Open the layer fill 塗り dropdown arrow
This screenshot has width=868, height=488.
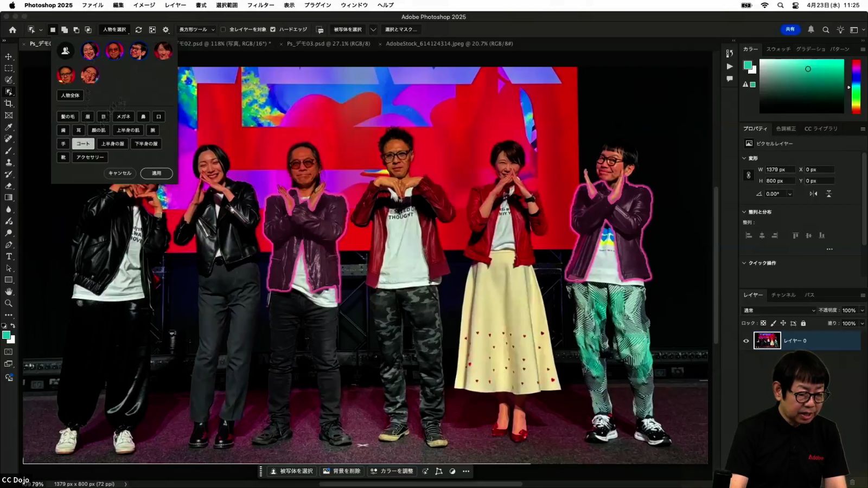(x=862, y=324)
